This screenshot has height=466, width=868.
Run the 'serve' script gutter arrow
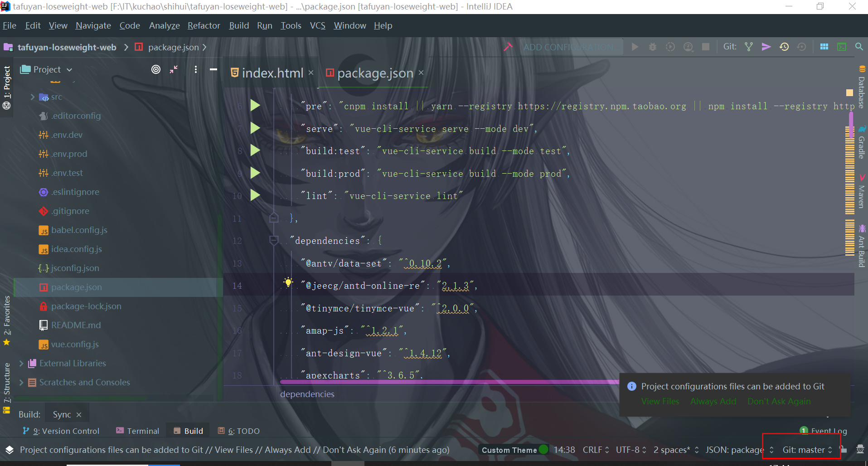point(255,128)
